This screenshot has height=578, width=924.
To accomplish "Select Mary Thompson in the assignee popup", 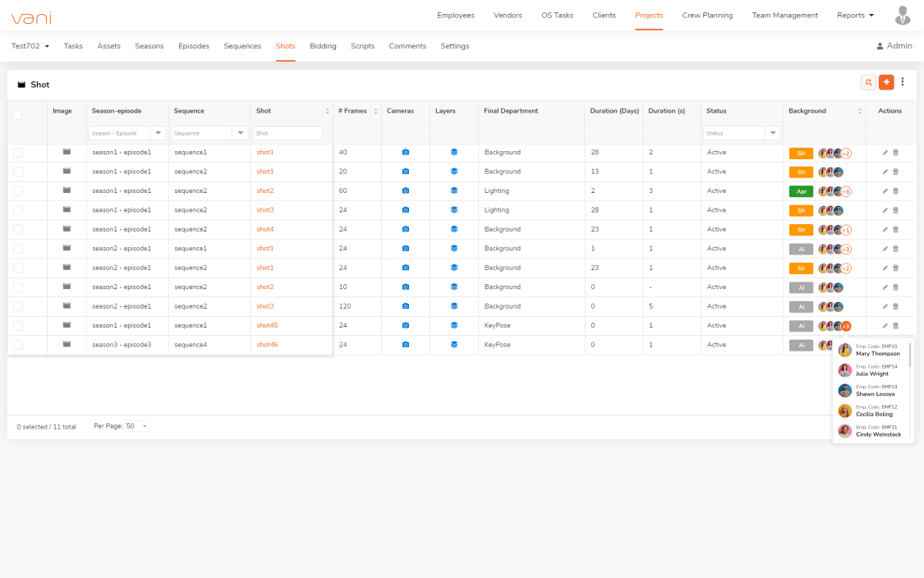I will (873, 352).
